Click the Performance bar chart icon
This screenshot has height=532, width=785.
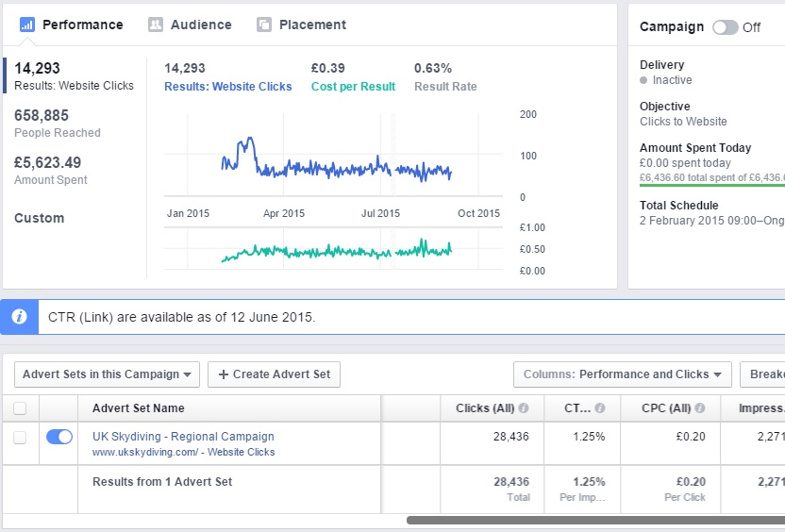tap(27, 25)
